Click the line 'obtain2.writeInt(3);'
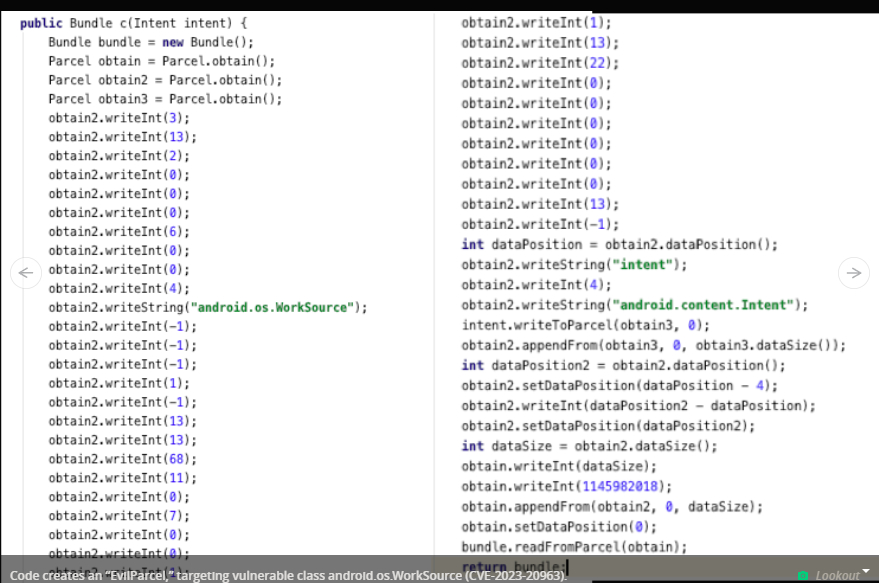 coord(119,118)
